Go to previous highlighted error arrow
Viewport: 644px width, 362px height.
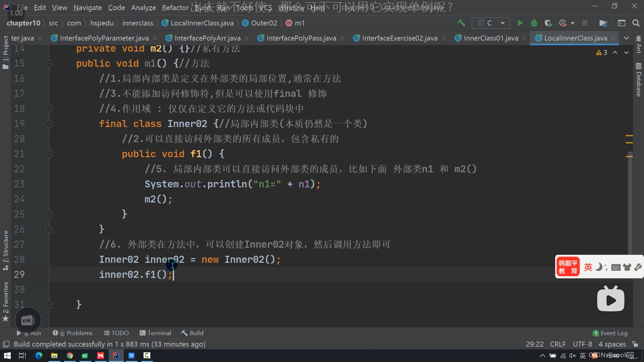tap(615, 53)
